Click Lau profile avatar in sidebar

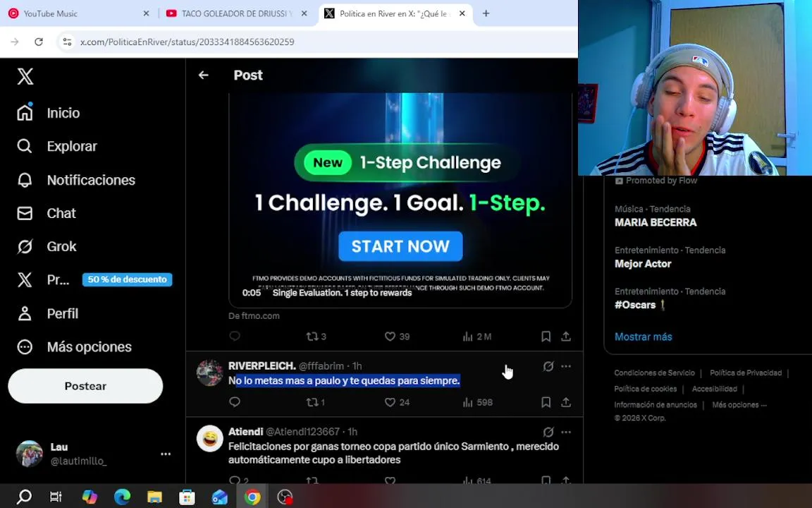tap(30, 454)
